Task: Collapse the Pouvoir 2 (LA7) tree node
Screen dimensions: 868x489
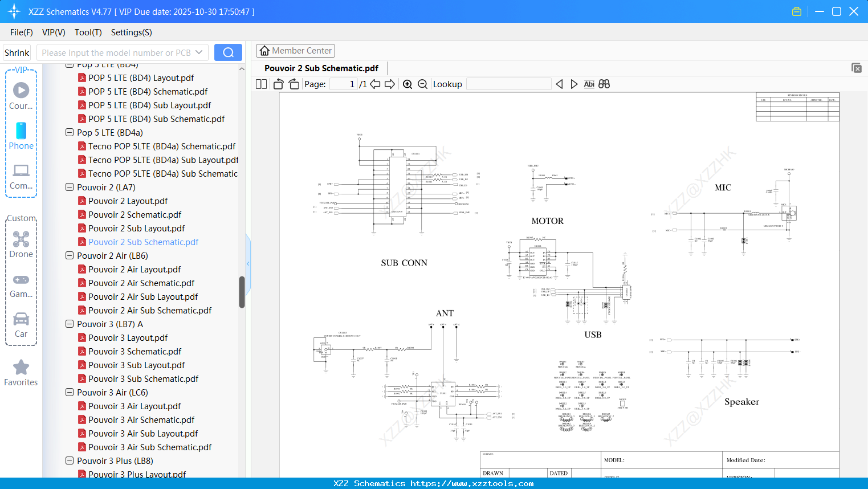Action: [x=68, y=187]
